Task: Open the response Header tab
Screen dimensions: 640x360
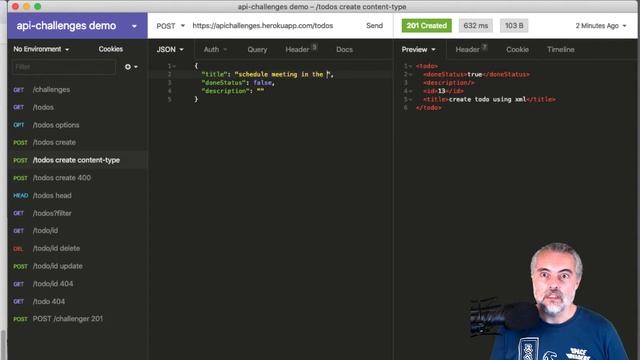Action: pos(471,49)
